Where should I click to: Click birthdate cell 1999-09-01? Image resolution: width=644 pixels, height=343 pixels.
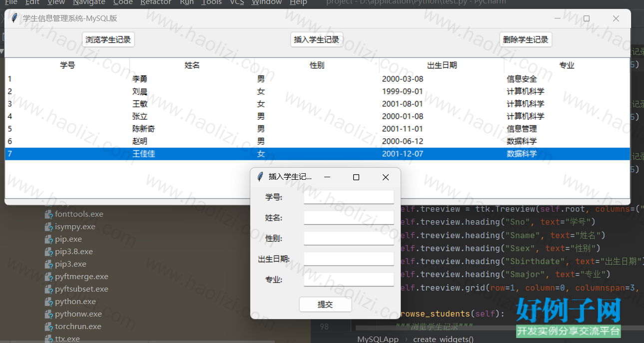coord(403,91)
